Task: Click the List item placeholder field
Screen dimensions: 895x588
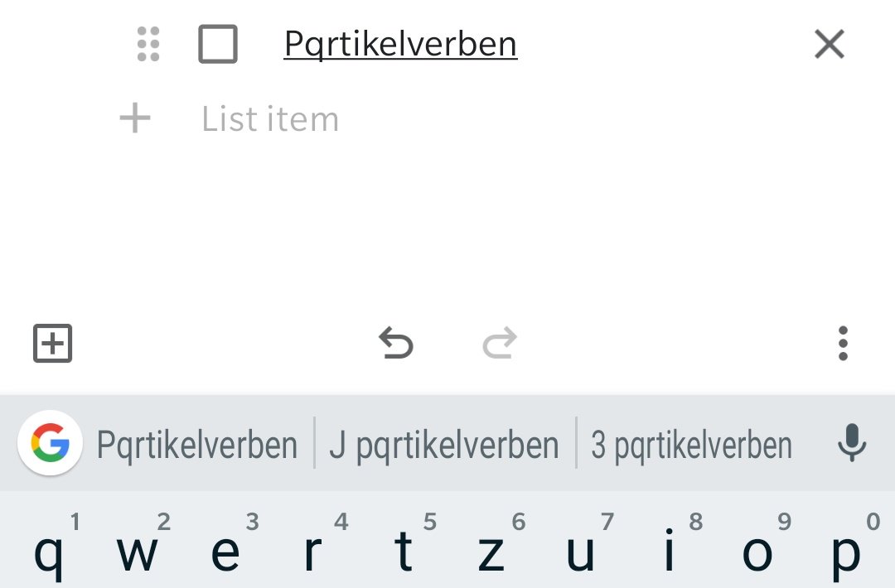Action: (270, 119)
